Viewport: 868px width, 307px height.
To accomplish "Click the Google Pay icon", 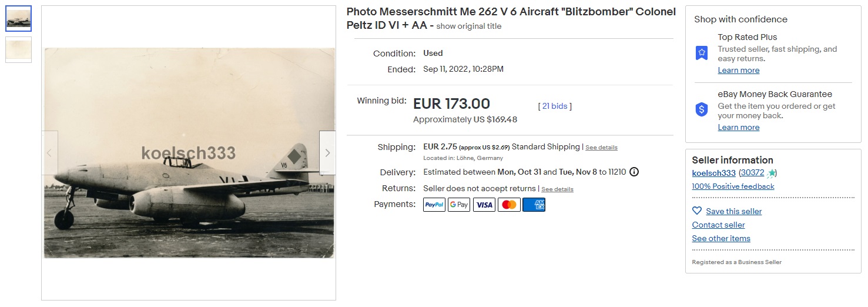I will 459,205.
